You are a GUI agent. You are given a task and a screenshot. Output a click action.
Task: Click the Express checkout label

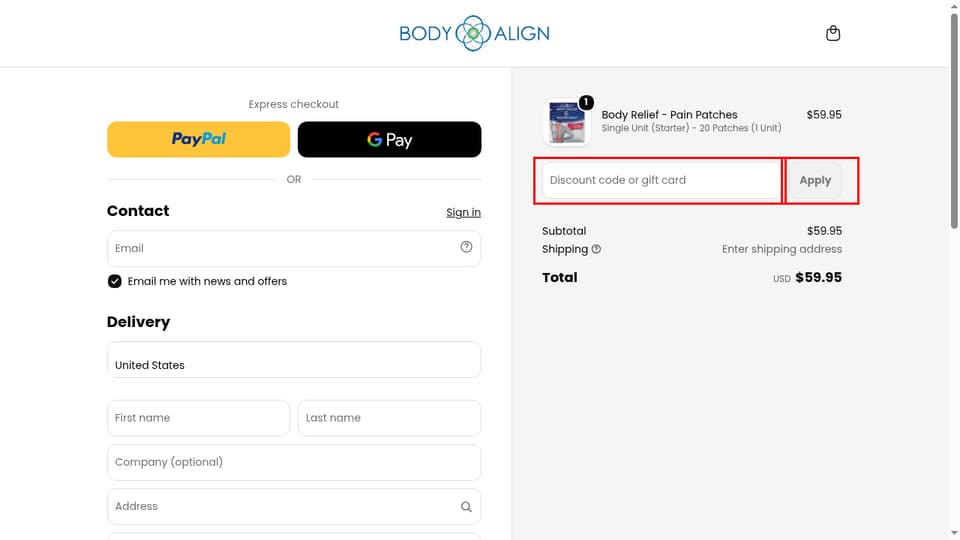294,104
